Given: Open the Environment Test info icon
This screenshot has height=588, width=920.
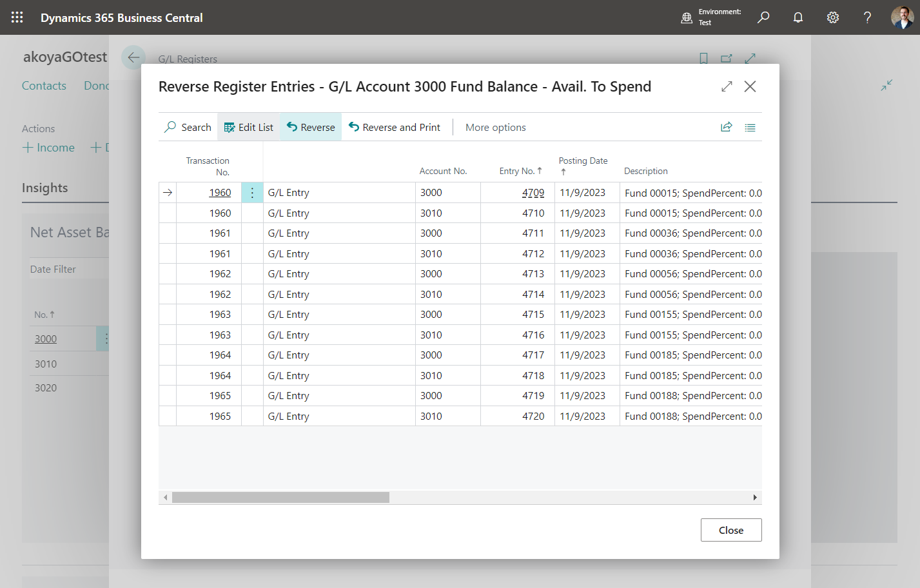Looking at the screenshot, I should (x=687, y=17).
